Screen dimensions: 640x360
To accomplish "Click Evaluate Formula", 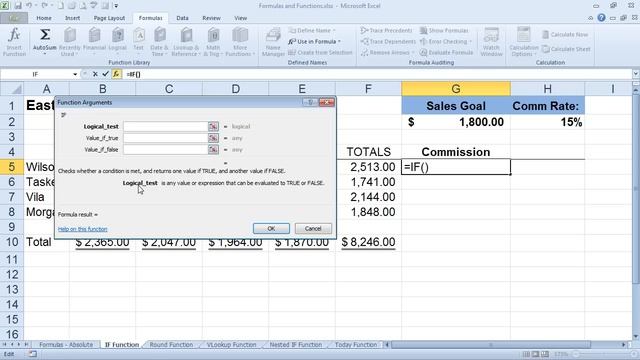I will coord(447,53).
